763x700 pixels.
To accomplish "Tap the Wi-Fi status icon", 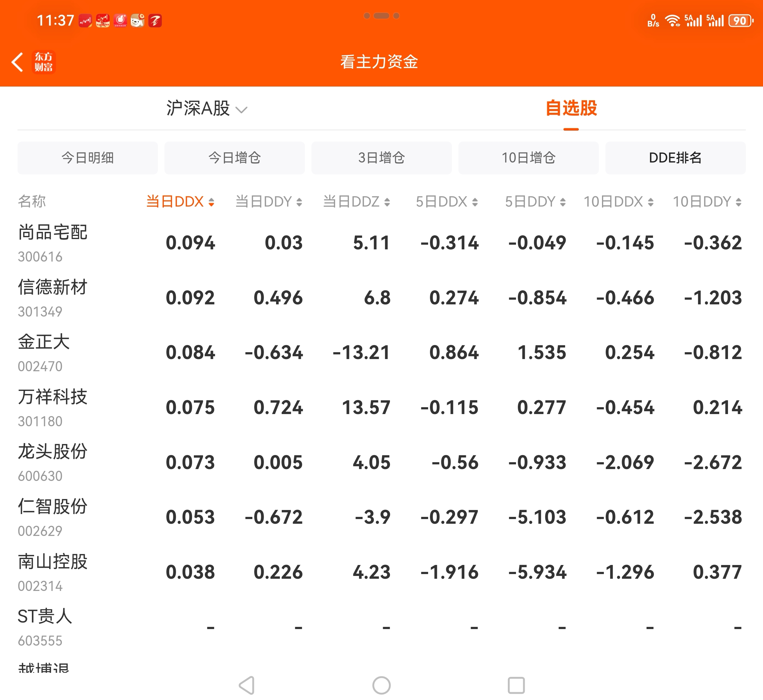I will tap(673, 21).
